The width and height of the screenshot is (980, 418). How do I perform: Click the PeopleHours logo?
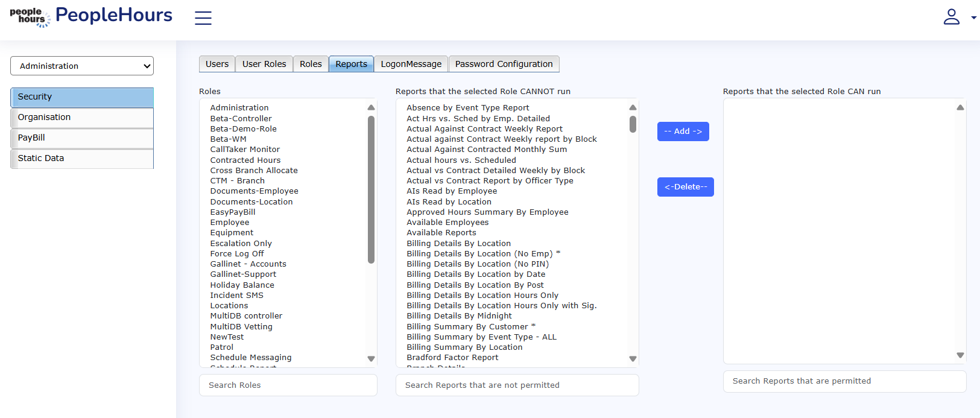coord(91,16)
